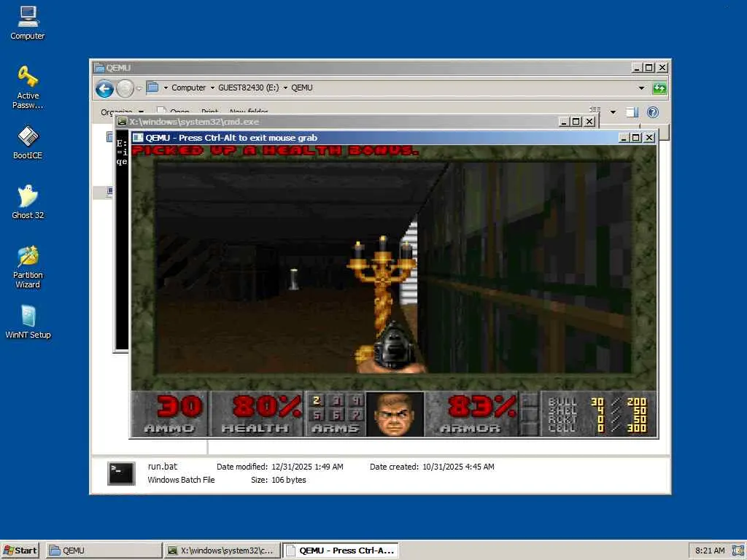Click the system tray icon beside the clock
Screen dimensions: 747x560
click(738, 551)
